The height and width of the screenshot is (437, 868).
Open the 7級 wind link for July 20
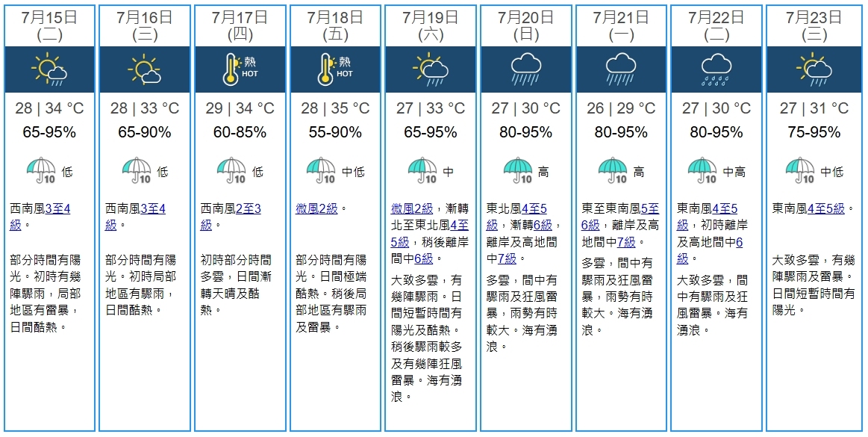point(507,258)
